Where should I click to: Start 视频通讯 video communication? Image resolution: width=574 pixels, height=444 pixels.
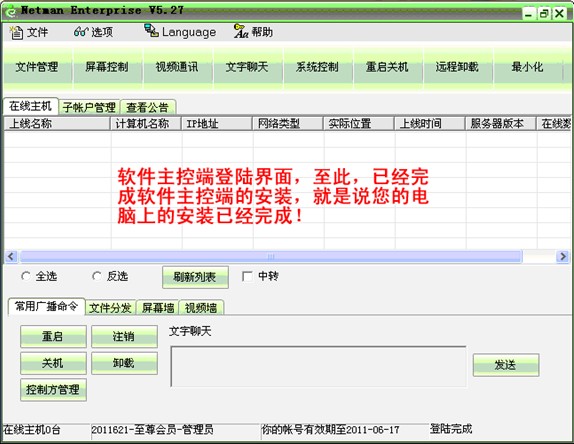(x=177, y=67)
